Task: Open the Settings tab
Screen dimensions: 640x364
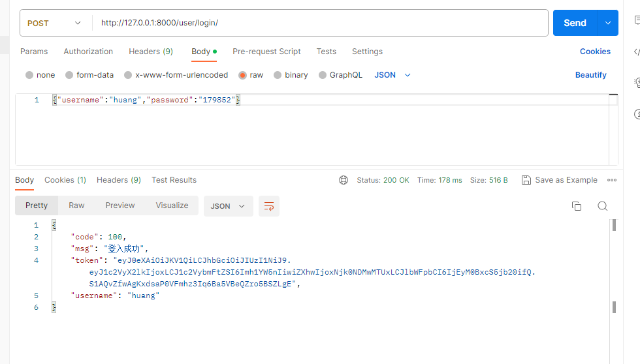Action: (x=367, y=52)
